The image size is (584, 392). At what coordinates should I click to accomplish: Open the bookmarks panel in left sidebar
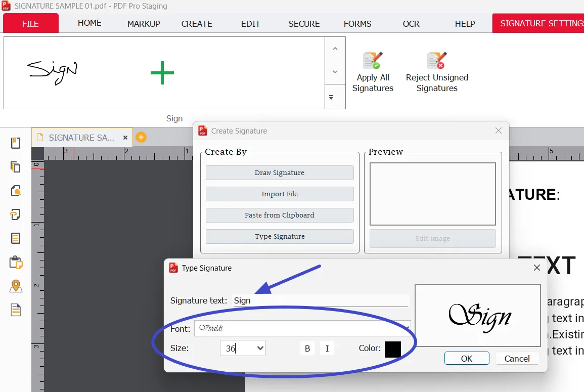pyautogui.click(x=16, y=143)
